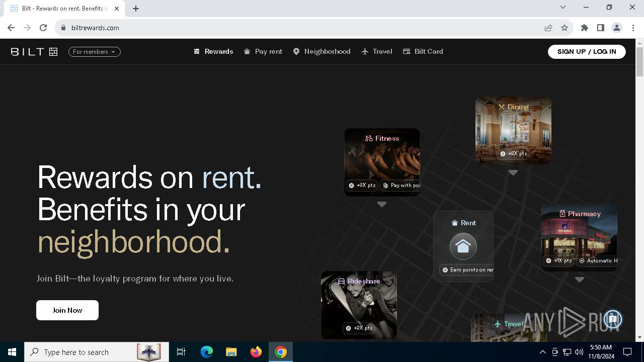Open the notifications center
644x362 pixels.
click(x=627, y=352)
